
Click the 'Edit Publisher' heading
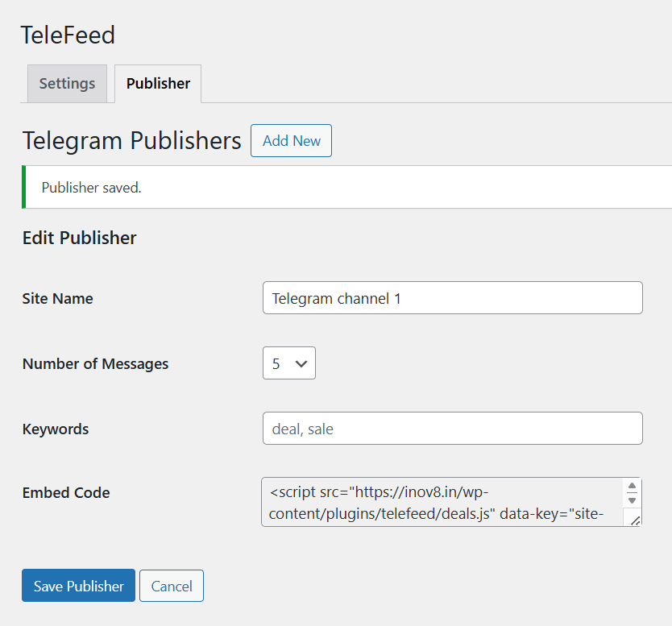(79, 238)
